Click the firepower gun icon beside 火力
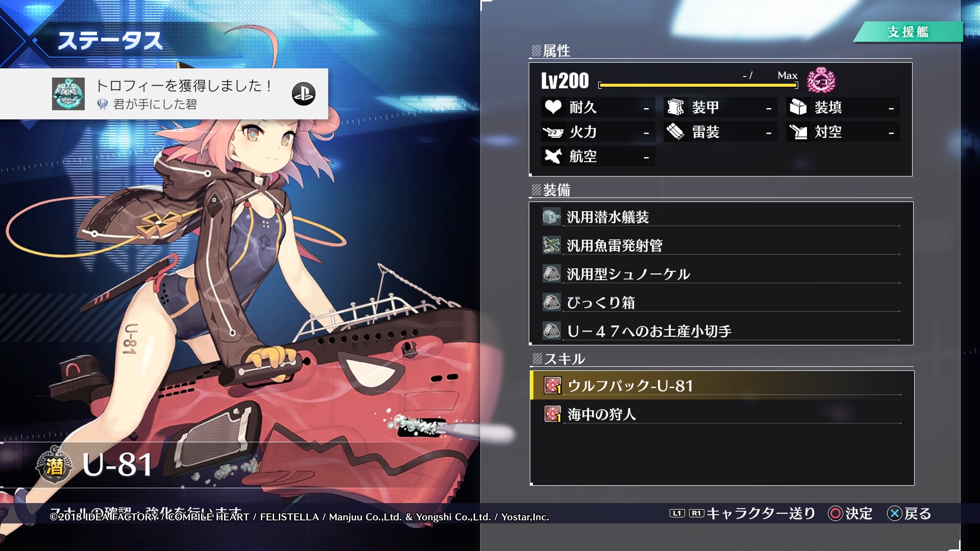 [x=553, y=132]
